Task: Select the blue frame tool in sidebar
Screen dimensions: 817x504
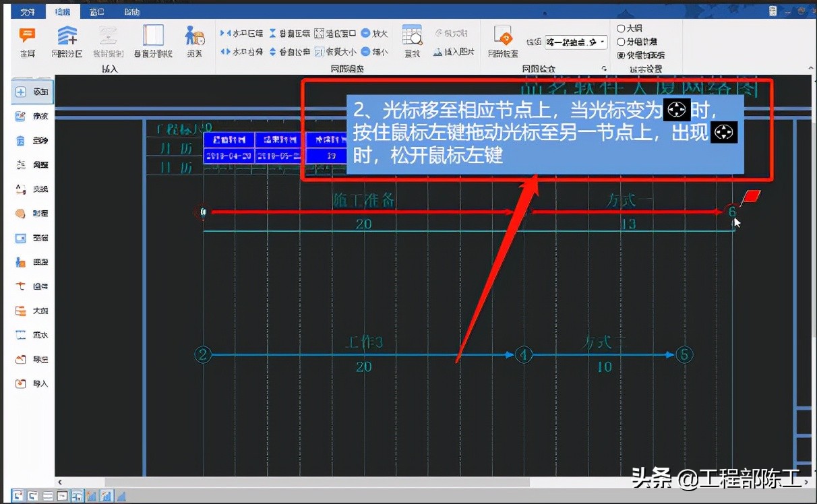Action: [33, 237]
